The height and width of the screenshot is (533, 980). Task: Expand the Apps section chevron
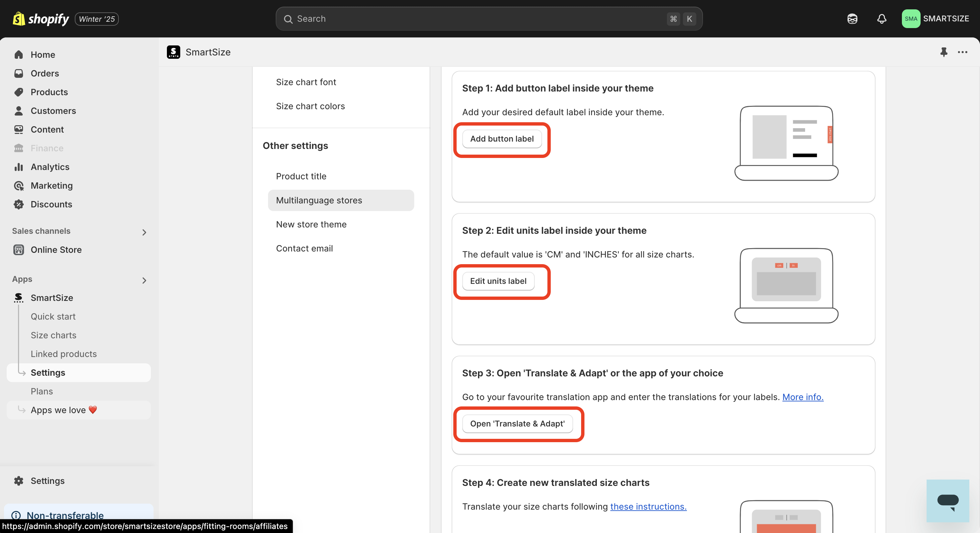click(x=144, y=280)
